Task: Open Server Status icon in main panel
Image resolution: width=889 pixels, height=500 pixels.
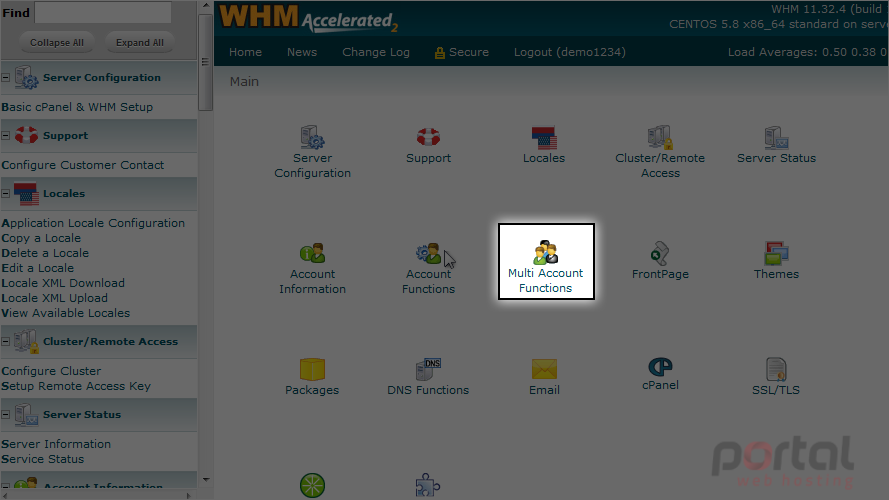Action: click(x=776, y=138)
